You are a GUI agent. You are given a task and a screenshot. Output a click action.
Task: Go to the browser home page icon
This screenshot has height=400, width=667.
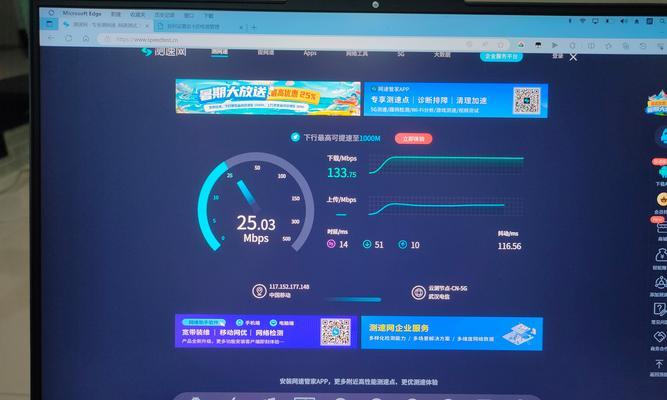[x=86, y=38]
